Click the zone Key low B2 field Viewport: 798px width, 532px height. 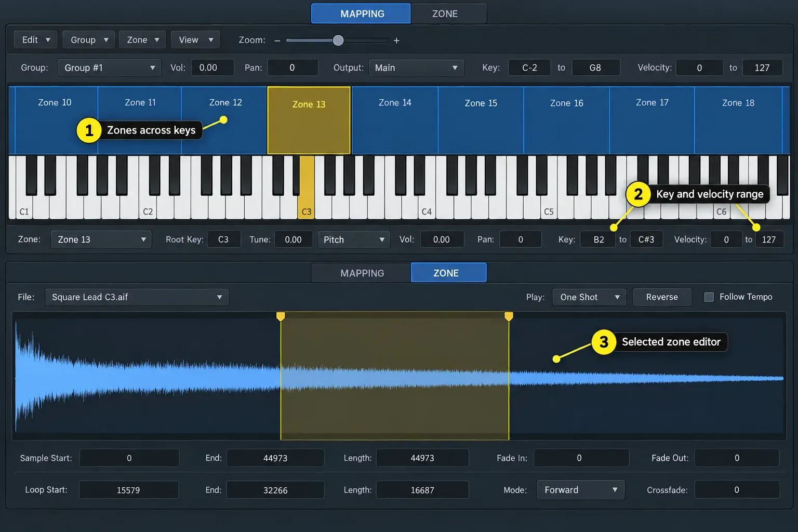click(x=598, y=240)
